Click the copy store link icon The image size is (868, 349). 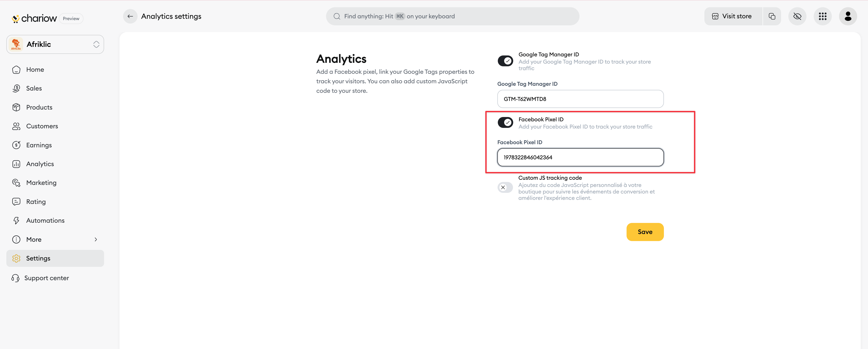tap(772, 16)
